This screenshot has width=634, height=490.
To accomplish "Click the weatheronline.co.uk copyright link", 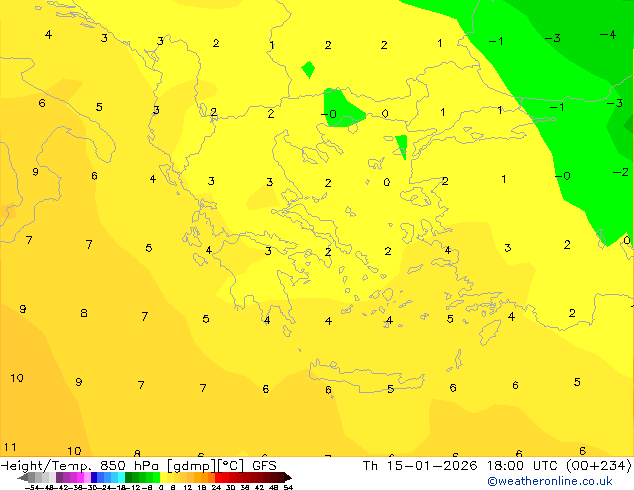I will [549, 481].
